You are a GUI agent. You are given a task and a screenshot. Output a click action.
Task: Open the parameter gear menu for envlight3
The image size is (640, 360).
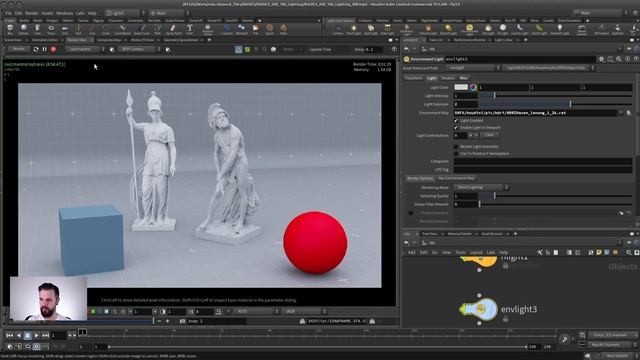(x=601, y=59)
